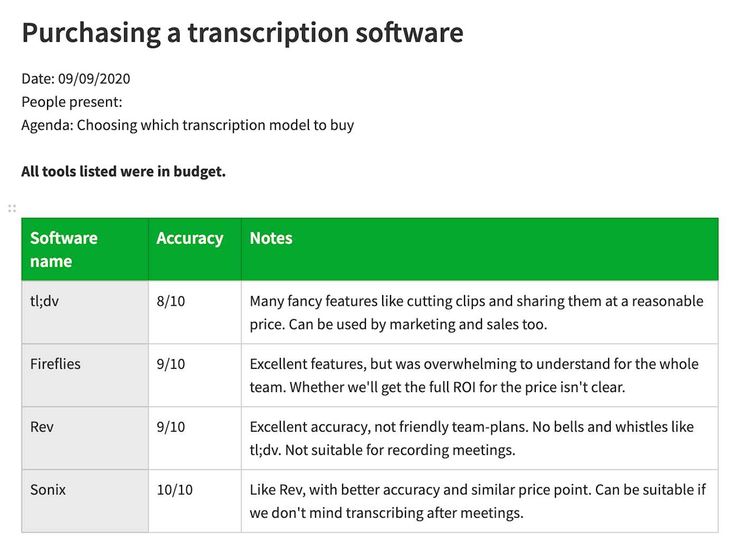The height and width of the screenshot is (560, 739).
Task: Click the Agenda line text
Action: tap(187, 125)
